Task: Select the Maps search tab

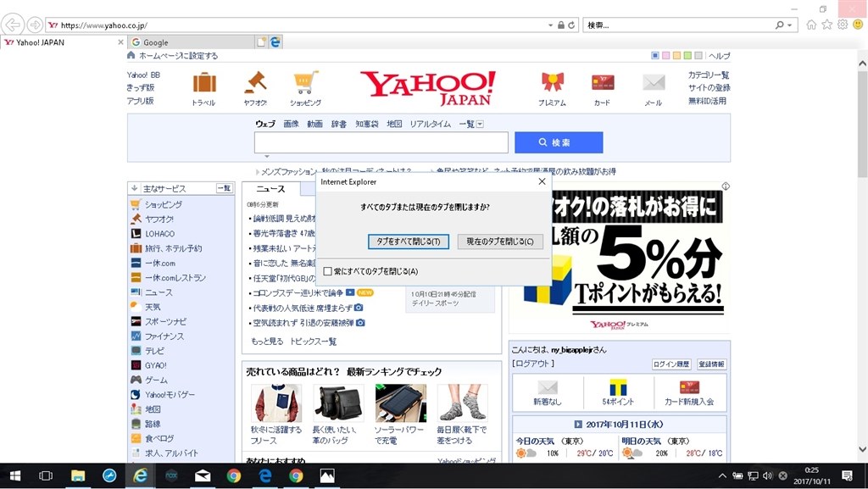Action: click(394, 124)
